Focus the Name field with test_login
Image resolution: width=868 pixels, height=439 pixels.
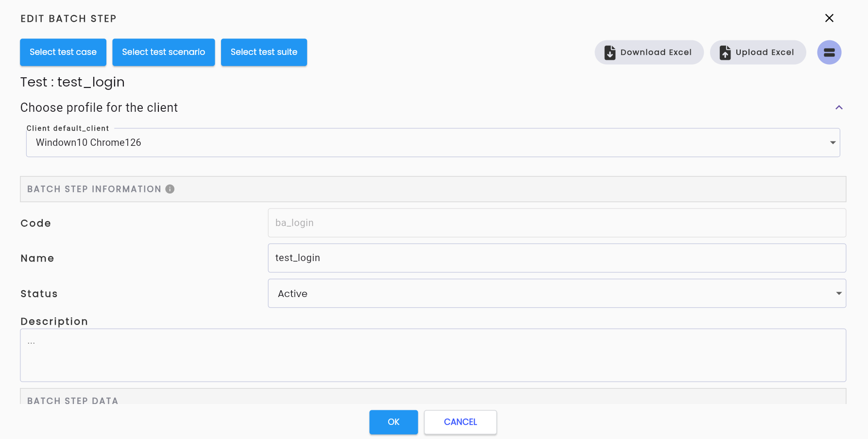tap(557, 258)
